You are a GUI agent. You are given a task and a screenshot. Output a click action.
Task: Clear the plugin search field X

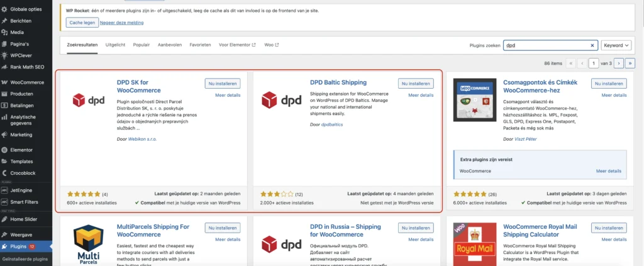(x=592, y=45)
